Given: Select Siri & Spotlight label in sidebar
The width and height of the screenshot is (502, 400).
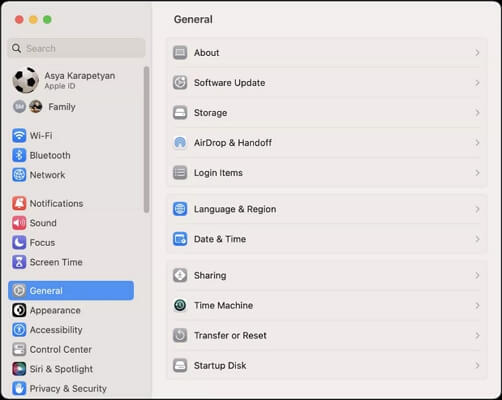Looking at the screenshot, I should (61, 369).
